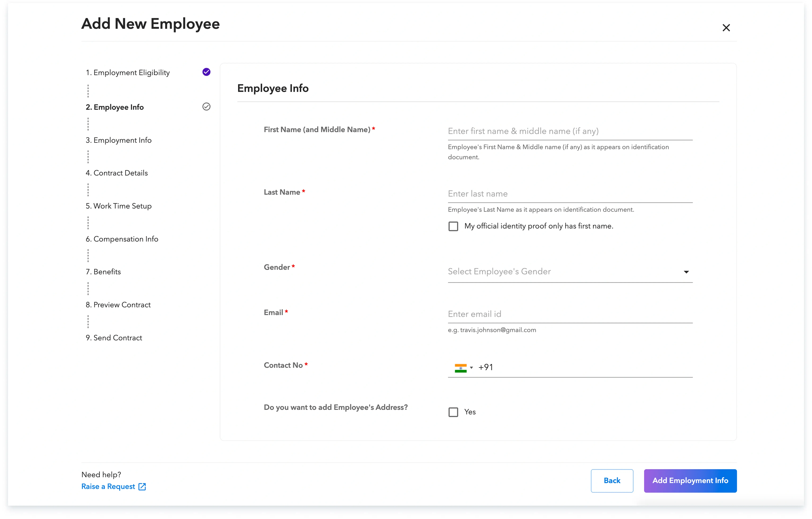This screenshot has width=812, height=519.
Task: Check 'My official identity proof only has first name'
Action: (453, 226)
